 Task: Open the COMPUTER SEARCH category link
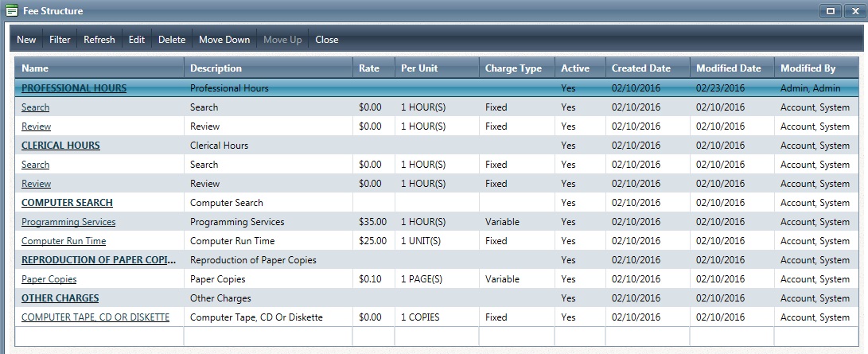point(67,203)
